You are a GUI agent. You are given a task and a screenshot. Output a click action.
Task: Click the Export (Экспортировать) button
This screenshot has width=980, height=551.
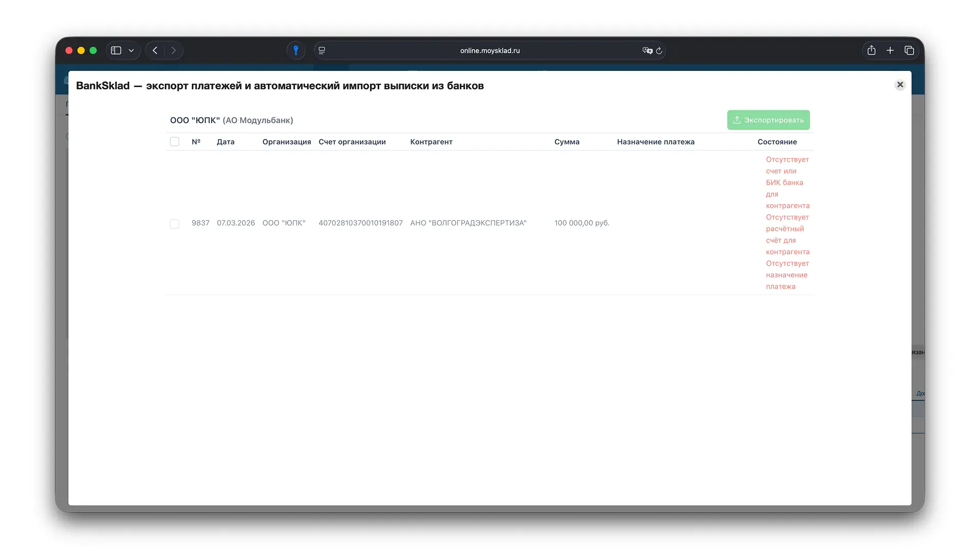[x=768, y=120]
